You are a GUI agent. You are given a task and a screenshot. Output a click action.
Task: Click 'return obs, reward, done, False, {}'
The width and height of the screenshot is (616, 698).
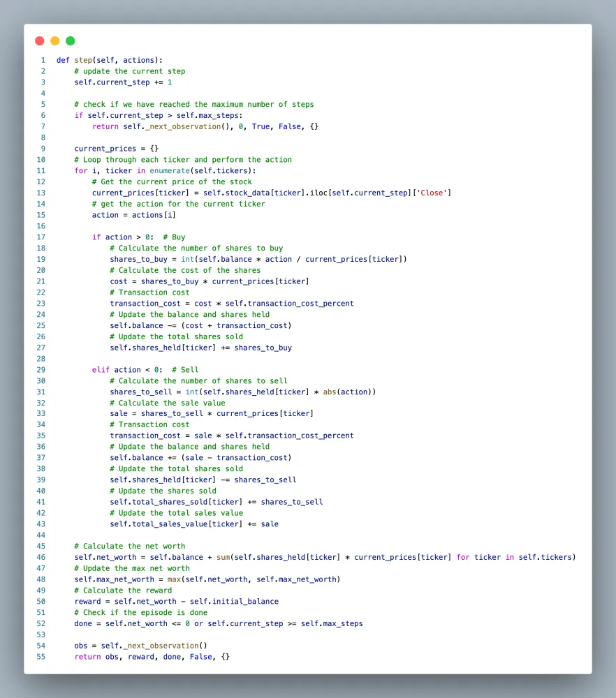[152, 657]
